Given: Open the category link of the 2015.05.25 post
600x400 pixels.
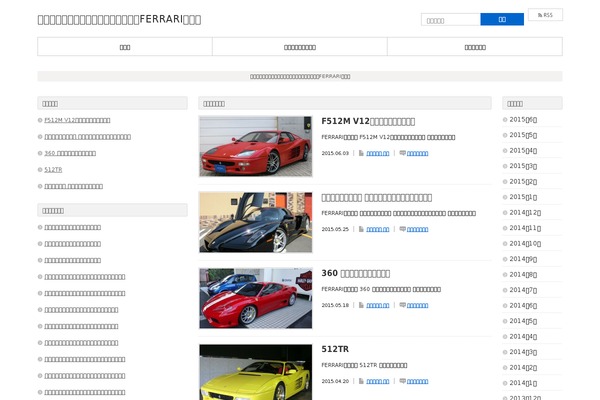Looking at the screenshot, I should pyautogui.click(x=378, y=229).
